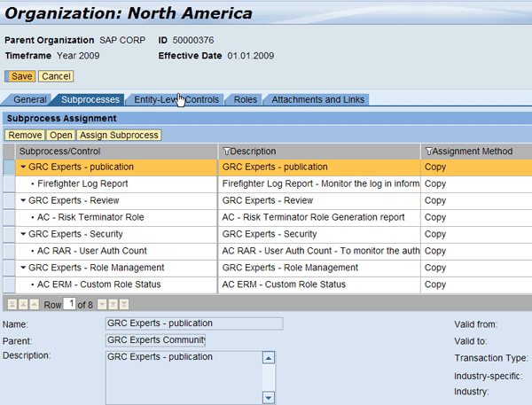Collapse GRC Experts - Role Management node
This screenshot has height=405, width=532.
point(23,268)
